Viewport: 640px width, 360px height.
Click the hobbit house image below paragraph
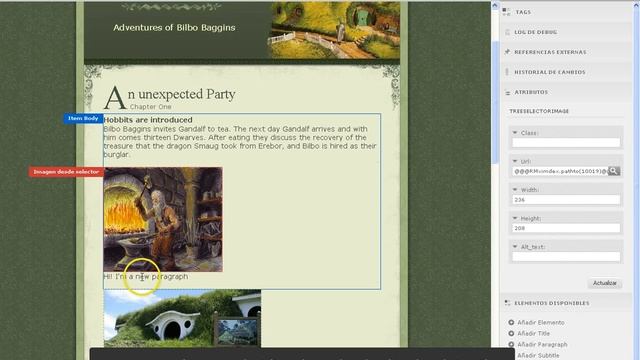click(x=182, y=318)
